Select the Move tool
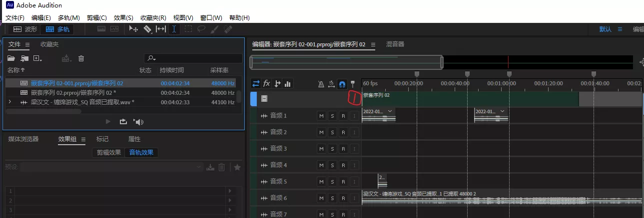 (x=133, y=29)
